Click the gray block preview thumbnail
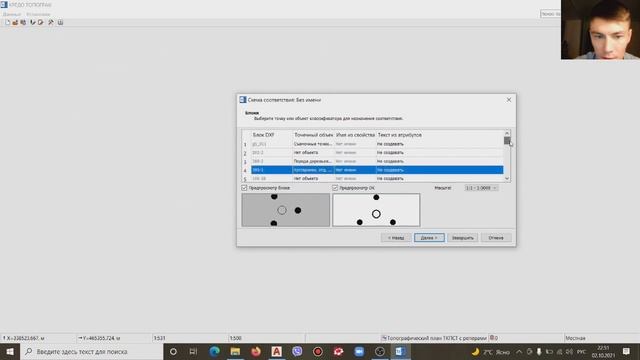 tap(286, 210)
